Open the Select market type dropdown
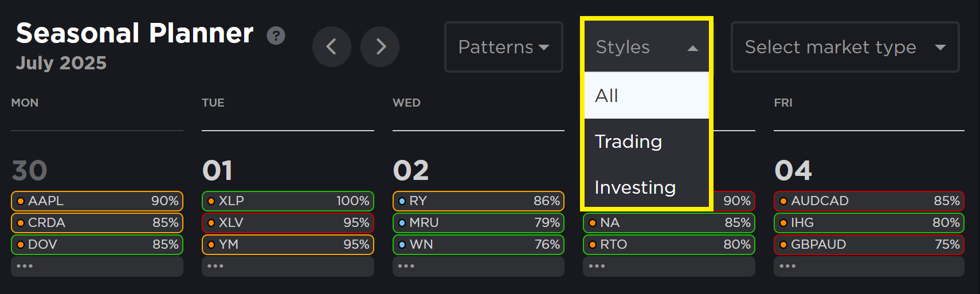 pyautogui.click(x=845, y=47)
